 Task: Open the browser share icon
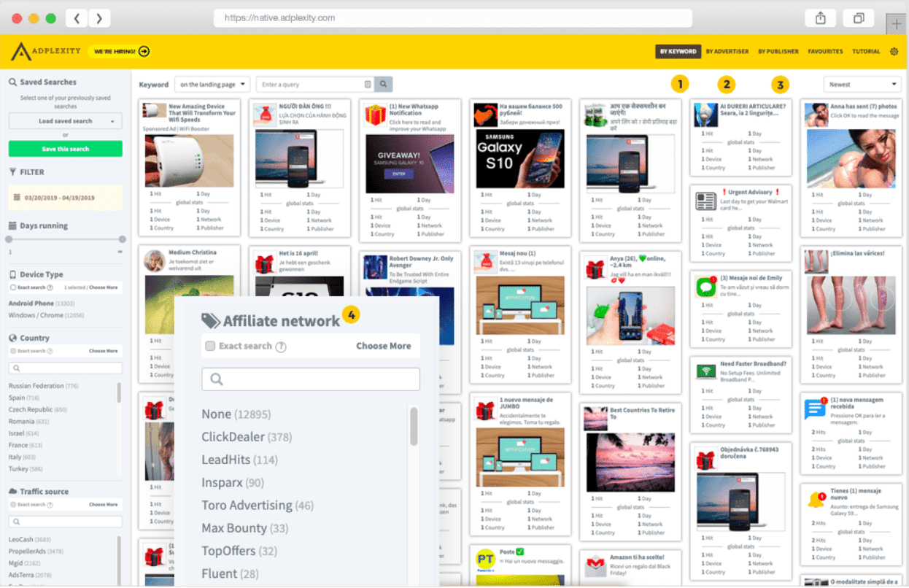pyautogui.click(x=820, y=18)
